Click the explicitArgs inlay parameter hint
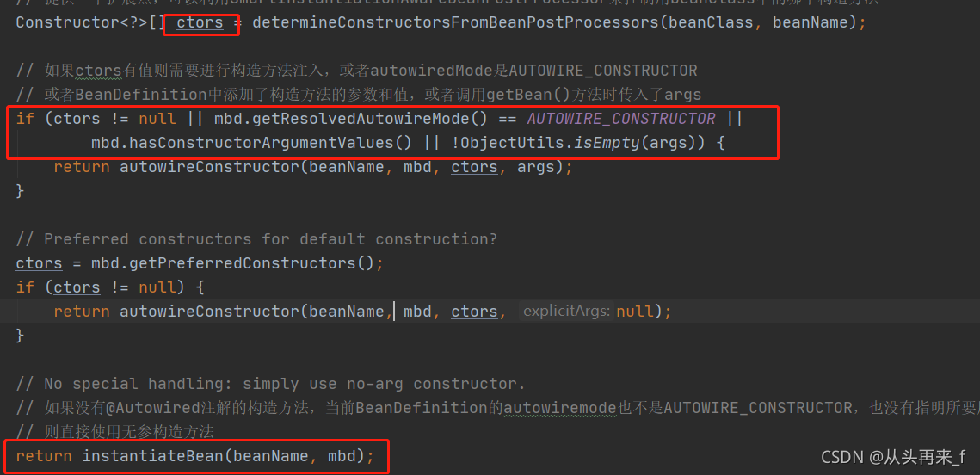This screenshot has height=475, width=980. point(566,312)
